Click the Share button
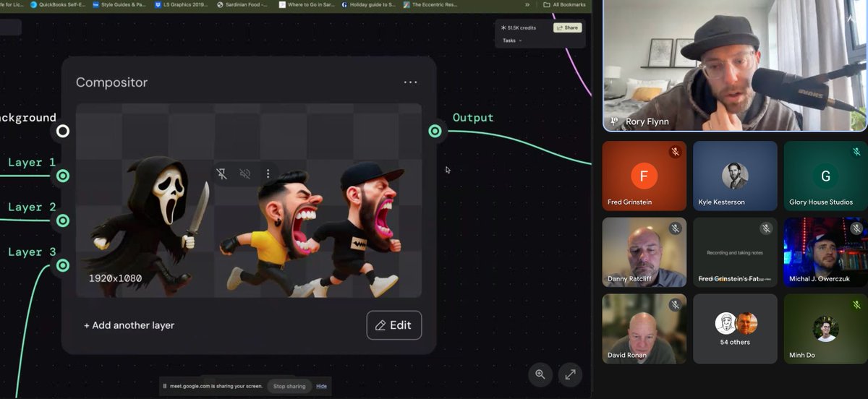Screen dimensions: 868x399 [x=568, y=27]
